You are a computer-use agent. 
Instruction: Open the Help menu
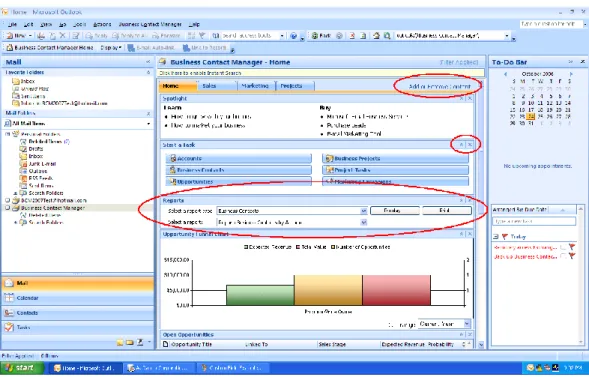pos(194,24)
